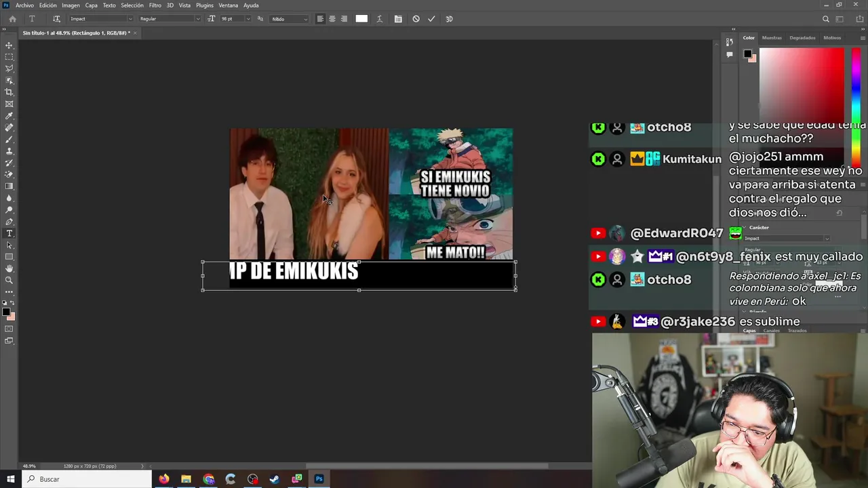Viewport: 868px width, 488px height.
Task: Switch to the Motivos tab
Action: point(832,38)
